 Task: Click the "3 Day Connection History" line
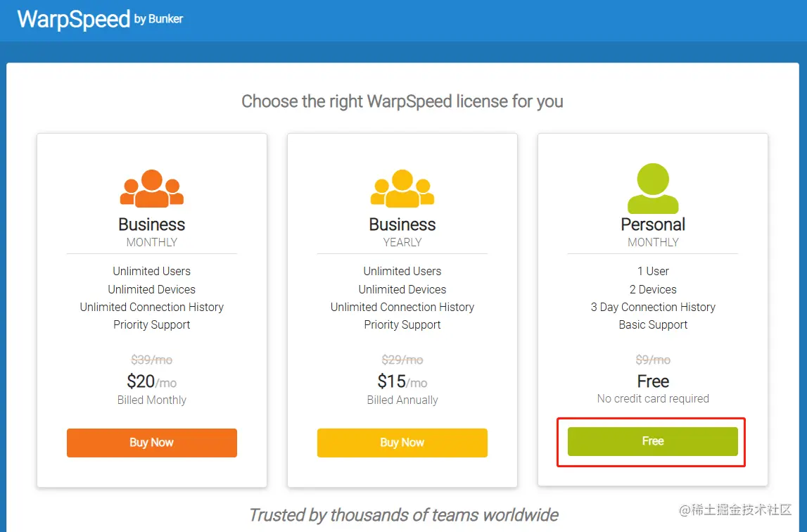[653, 308]
